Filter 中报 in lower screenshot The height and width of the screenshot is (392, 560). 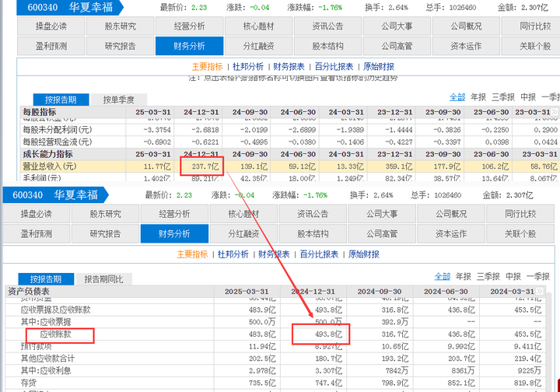click(x=513, y=276)
